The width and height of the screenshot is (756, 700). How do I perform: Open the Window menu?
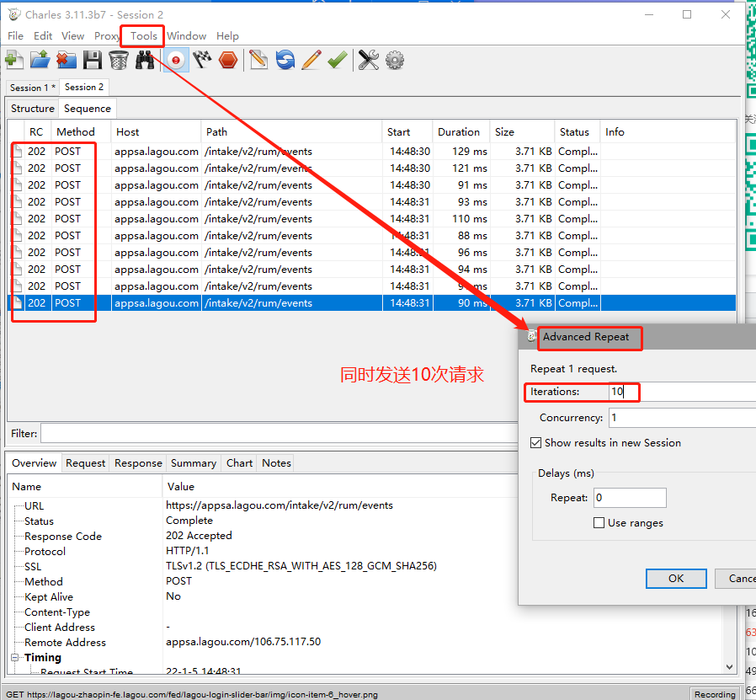pyautogui.click(x=187, y=36)
